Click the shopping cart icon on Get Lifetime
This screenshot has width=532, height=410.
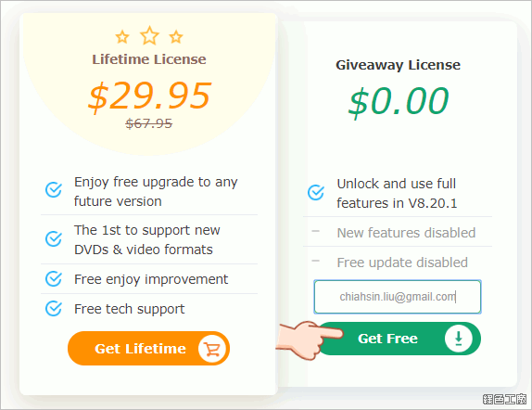pos(213,349)
